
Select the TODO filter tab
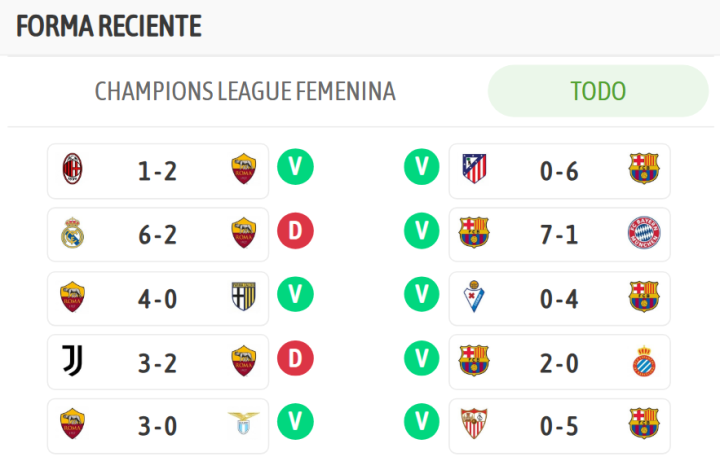tap(598, 91)
